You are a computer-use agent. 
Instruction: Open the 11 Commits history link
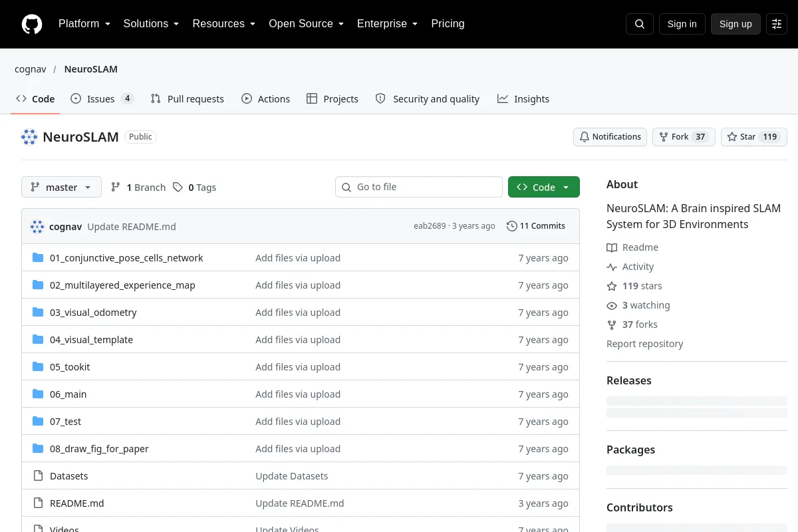[x=536, y=226]
